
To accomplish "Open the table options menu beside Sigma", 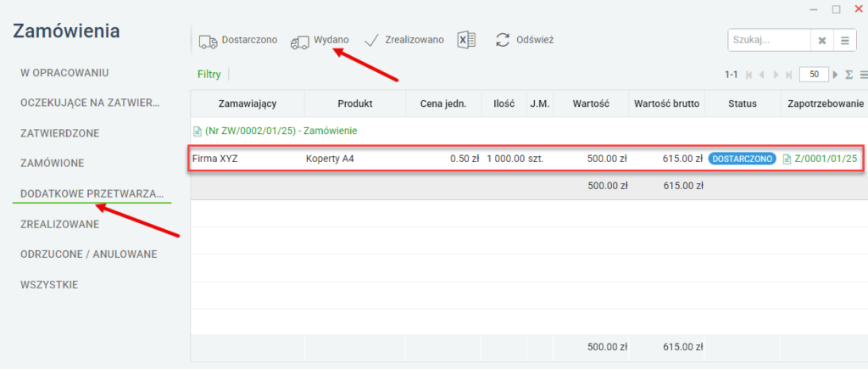I will coord(863,75).
